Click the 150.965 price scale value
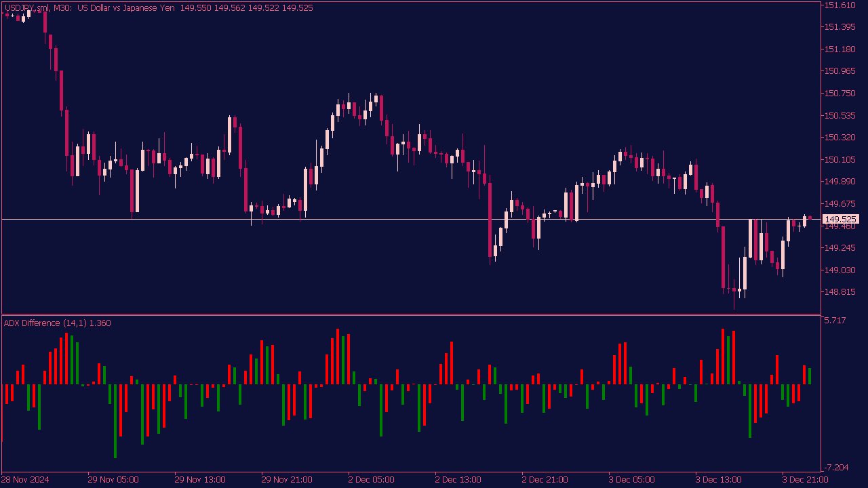Screen dimensions: 868x488 [840, 71]
